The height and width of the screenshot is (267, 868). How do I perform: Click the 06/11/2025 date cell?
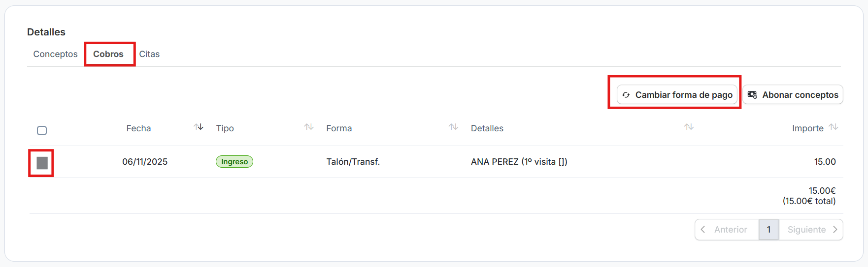[x=145, y=162]
